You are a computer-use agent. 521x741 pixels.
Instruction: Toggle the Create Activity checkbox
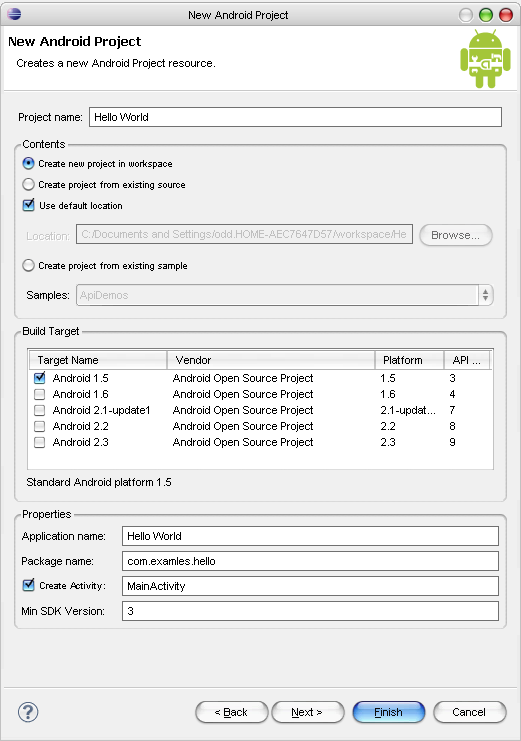(29, 585)
